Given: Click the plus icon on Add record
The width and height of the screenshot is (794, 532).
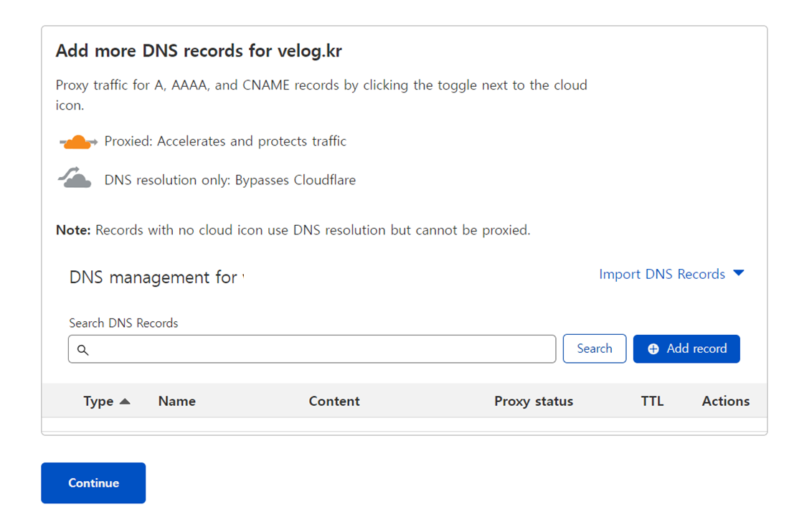Looking at the screenshot, I should click(653, 348).
